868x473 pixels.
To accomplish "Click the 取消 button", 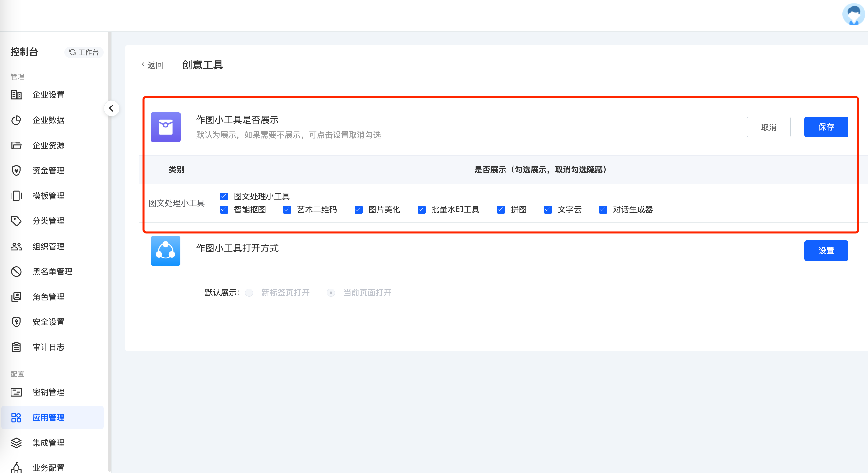I will click(769, 127).
